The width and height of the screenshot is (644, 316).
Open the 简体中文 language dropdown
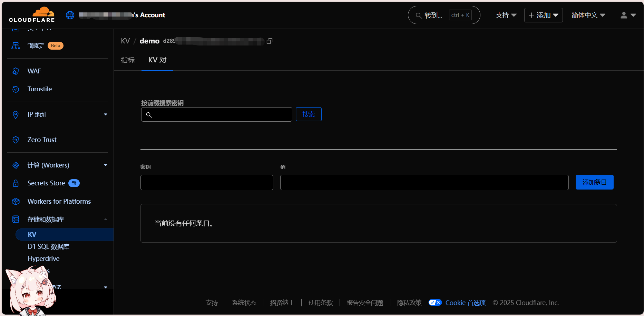[588, 15]
